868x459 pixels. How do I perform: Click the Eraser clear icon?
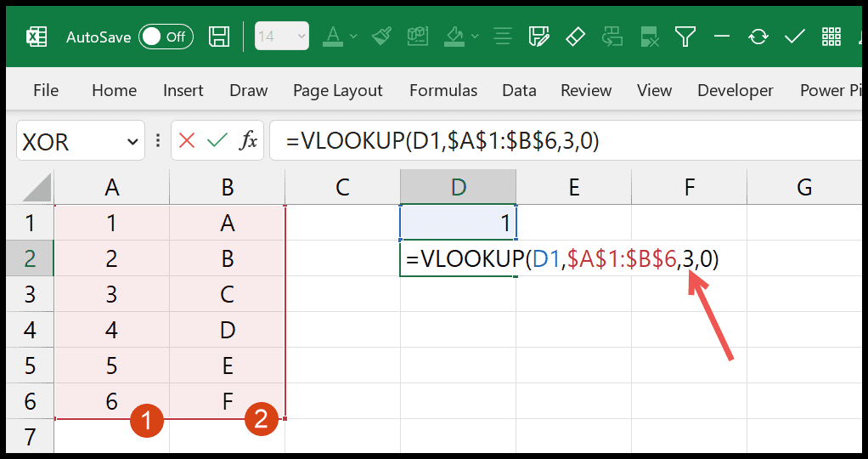(x=575, y=37)
